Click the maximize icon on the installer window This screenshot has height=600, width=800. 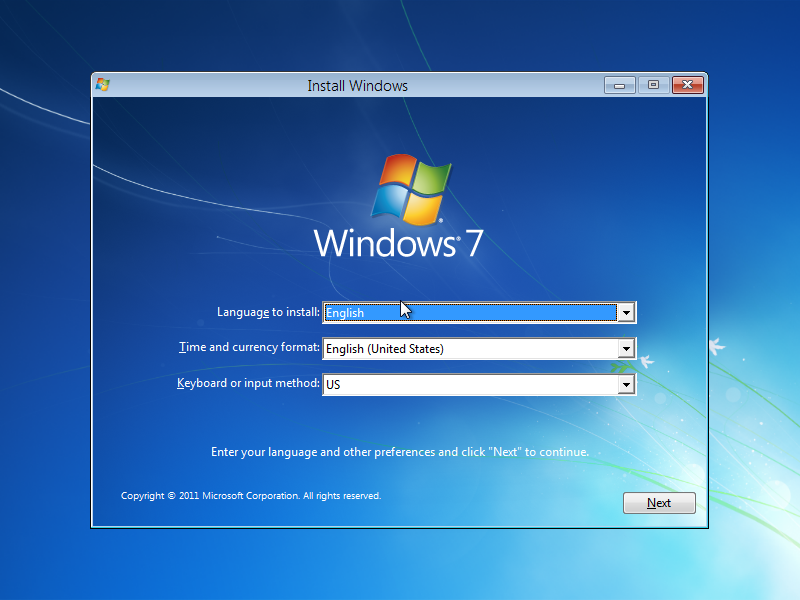click(x=653, y=85)
